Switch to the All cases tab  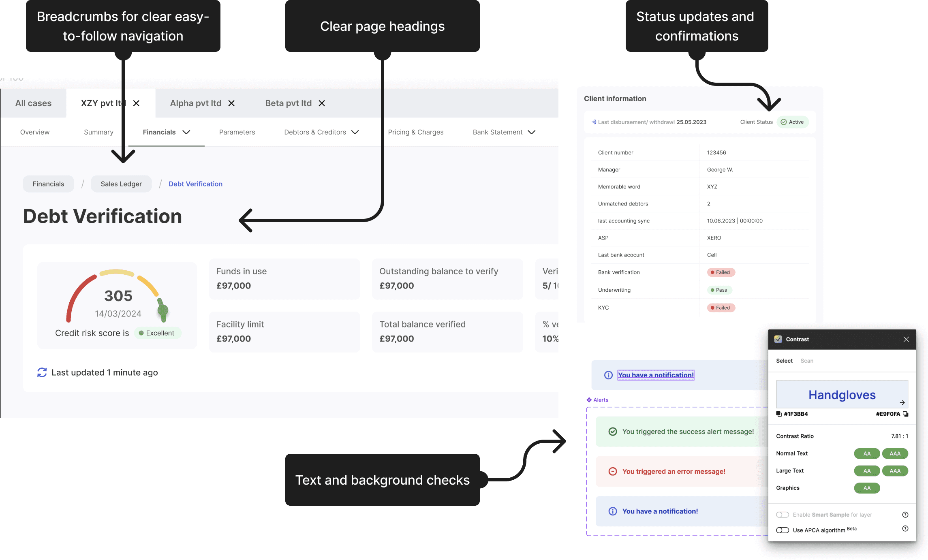[x=34, y=103]
